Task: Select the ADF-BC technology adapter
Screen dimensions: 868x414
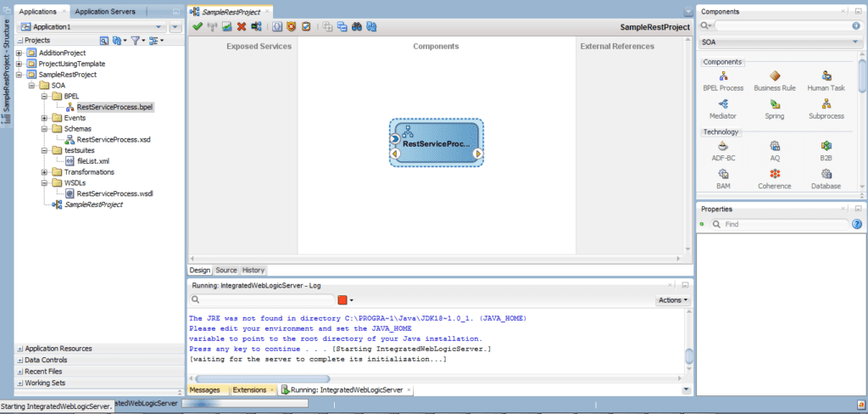Action: pyautogui.click(x=723, y=151)
